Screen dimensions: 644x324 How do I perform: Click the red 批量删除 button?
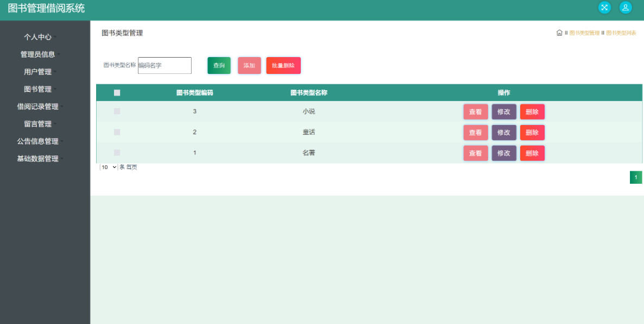point(283,65)
